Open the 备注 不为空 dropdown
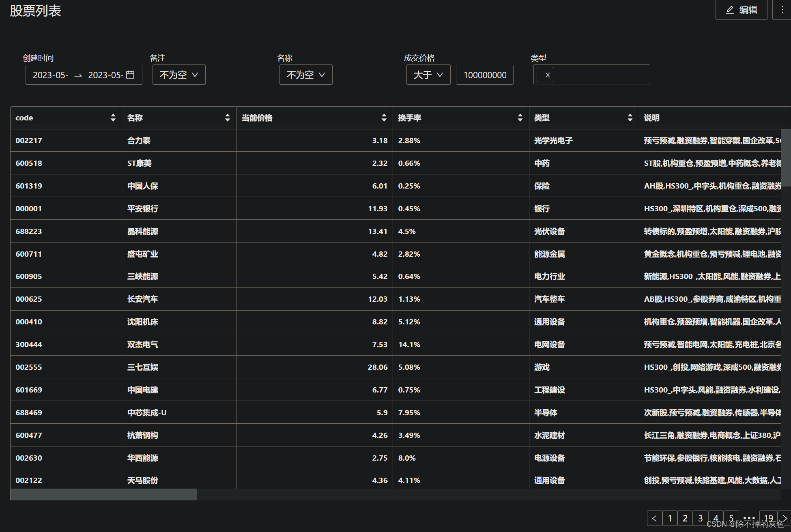 click(x=179, y=75)
